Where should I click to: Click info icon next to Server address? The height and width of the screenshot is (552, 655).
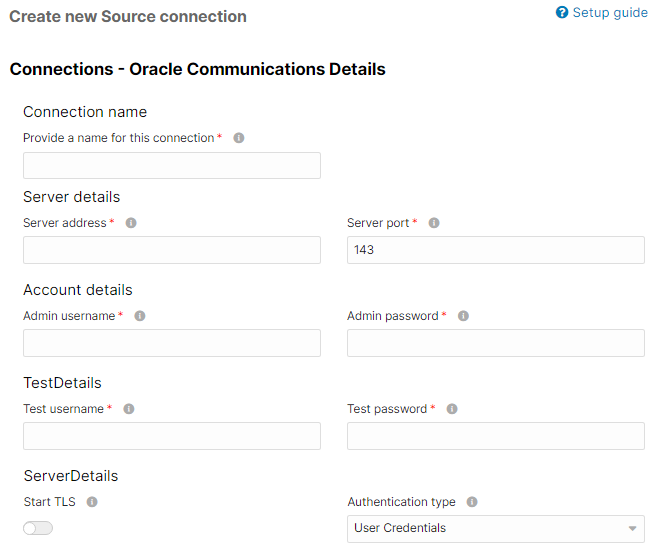coord(131,223)
